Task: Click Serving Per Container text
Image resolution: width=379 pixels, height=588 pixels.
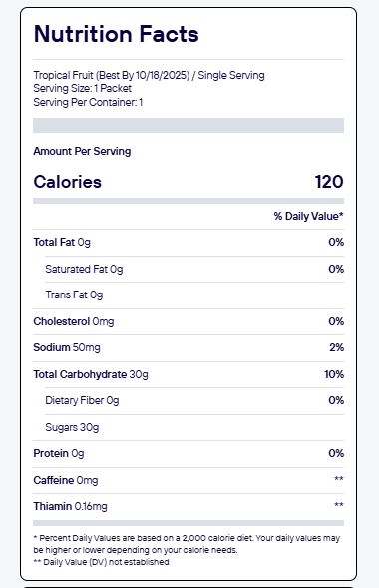Action: pos(88,102)
